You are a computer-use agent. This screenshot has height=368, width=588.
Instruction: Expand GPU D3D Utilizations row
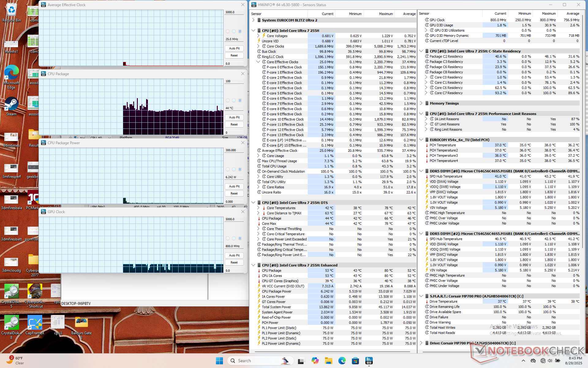pos(426,30)
